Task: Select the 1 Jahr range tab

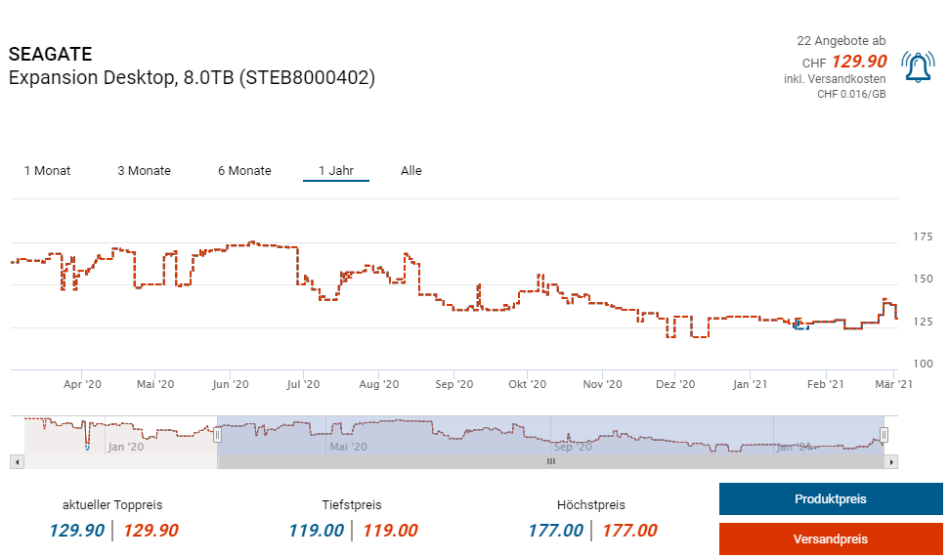Action: pyautogui.click(x=335, y=171)
